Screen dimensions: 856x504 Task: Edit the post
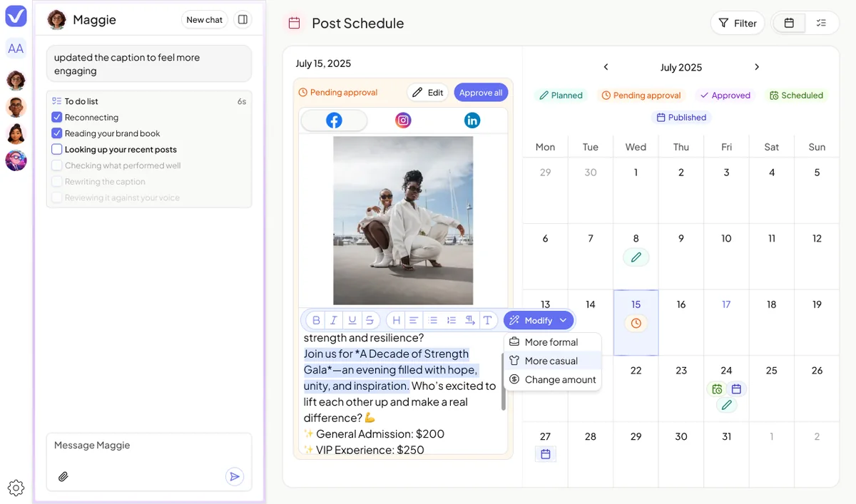[x=428, y=93]
